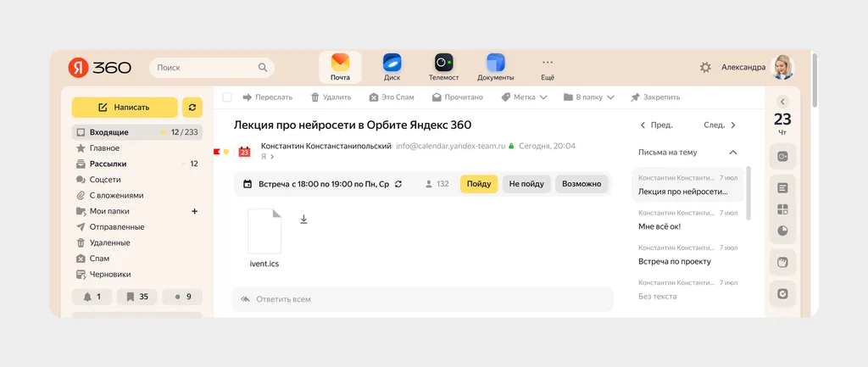Expand the right sidebar calendar panel arrow
Image resolution: width=868 pixels, height=367 pixels.
(782, 102)
